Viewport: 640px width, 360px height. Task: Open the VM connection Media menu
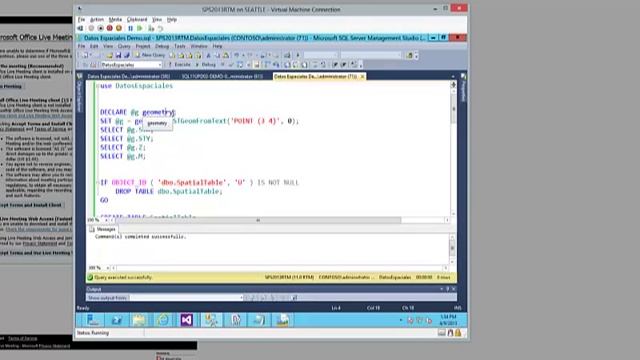point(115,19)
